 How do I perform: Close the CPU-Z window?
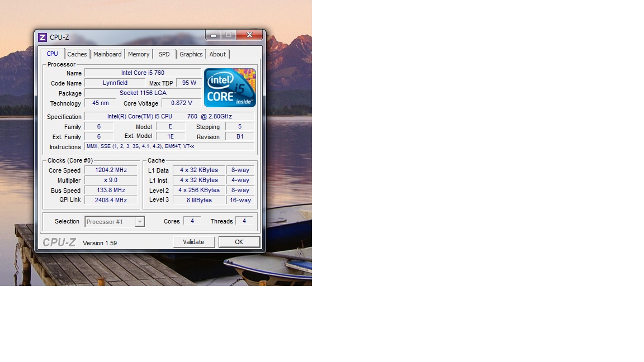tap(249, 35)
